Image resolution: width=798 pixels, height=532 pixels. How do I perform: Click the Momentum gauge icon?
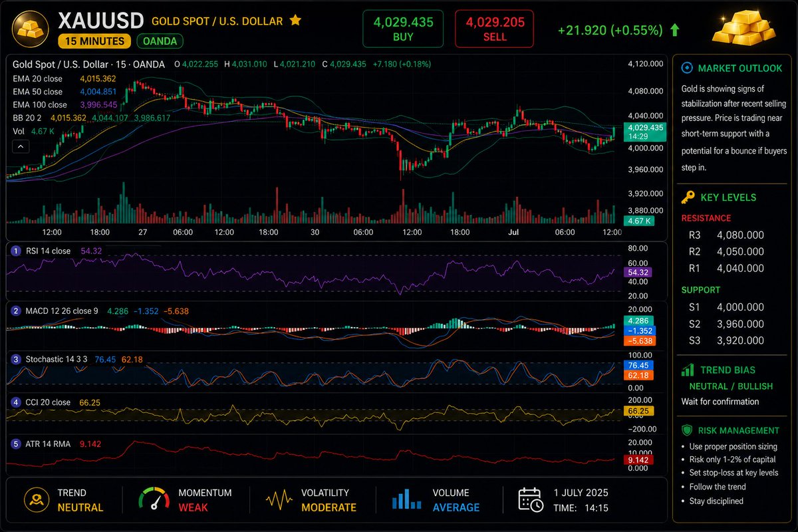tap(154, 499)
